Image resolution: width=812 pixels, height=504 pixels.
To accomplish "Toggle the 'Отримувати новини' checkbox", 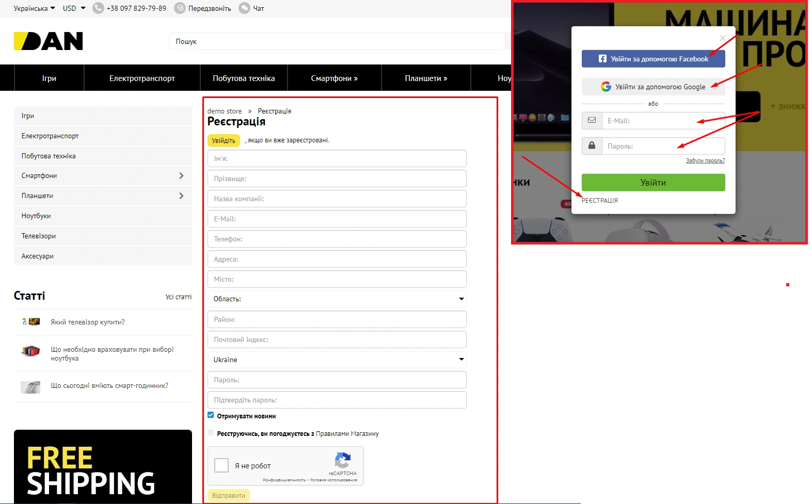I will click(x=211, y=415).
